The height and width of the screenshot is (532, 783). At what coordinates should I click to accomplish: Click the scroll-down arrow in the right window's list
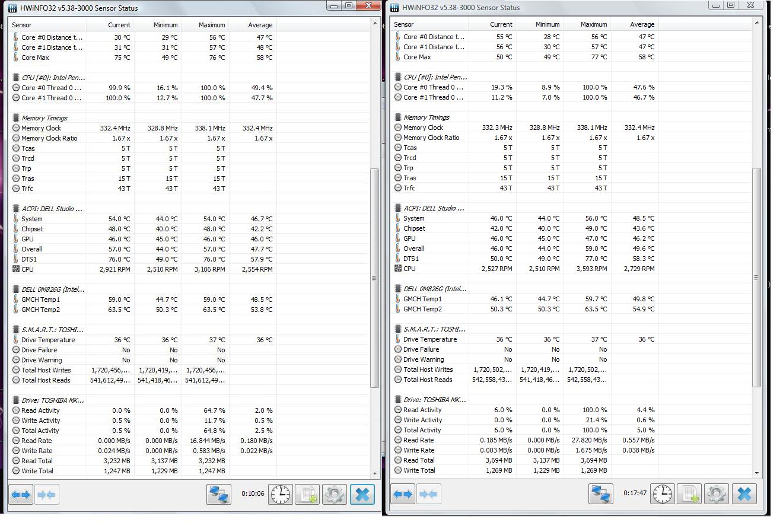pyautogui.click(x=757, y=473)
